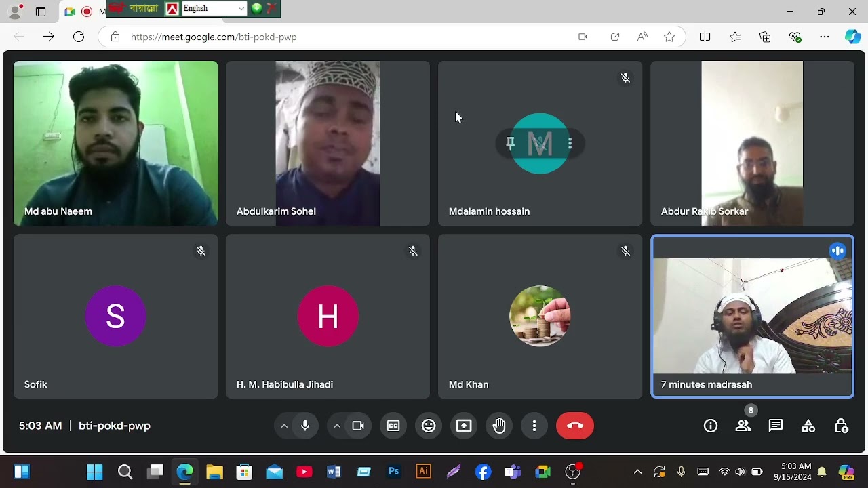This screenshot has height=488, width=868.
Task: Expand video settings arrow beside camera
Action: (337, 426)
